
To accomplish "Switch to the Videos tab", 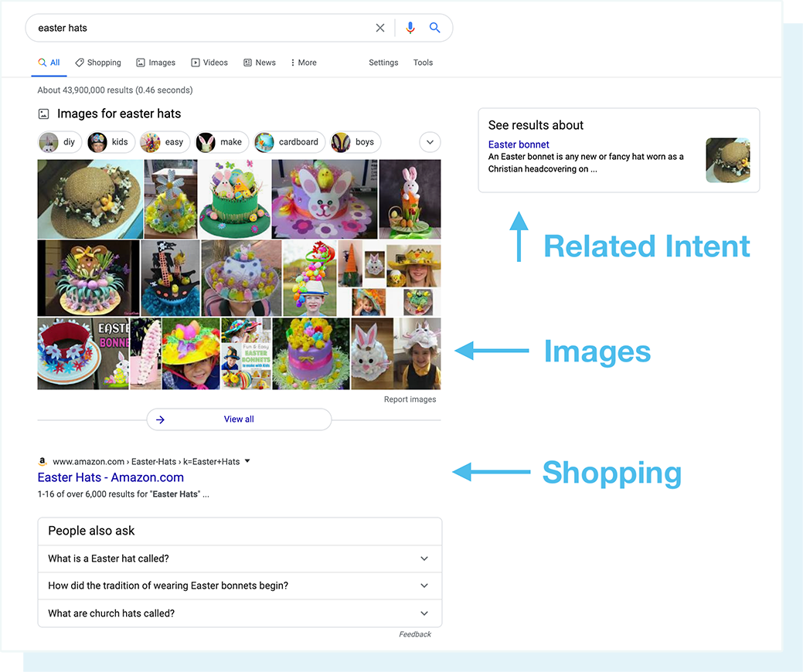I will (209, 63).
